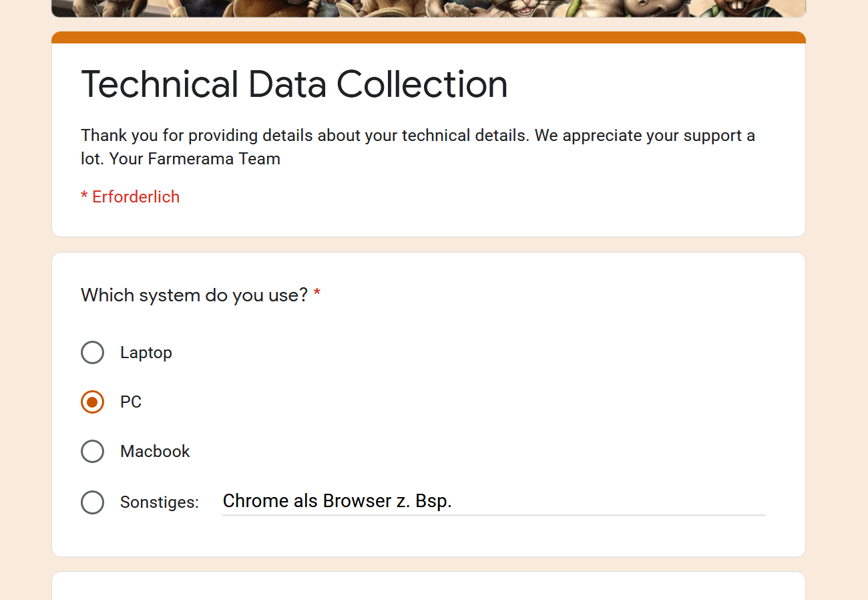
Task: Click the red asterisk beside the question
Action: pos(317,294)
